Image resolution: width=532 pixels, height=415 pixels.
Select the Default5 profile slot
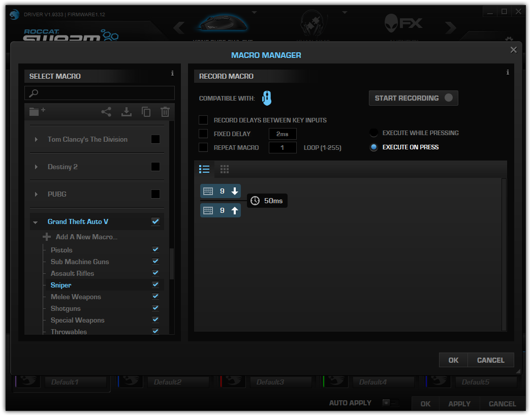[x=486, y=382]
